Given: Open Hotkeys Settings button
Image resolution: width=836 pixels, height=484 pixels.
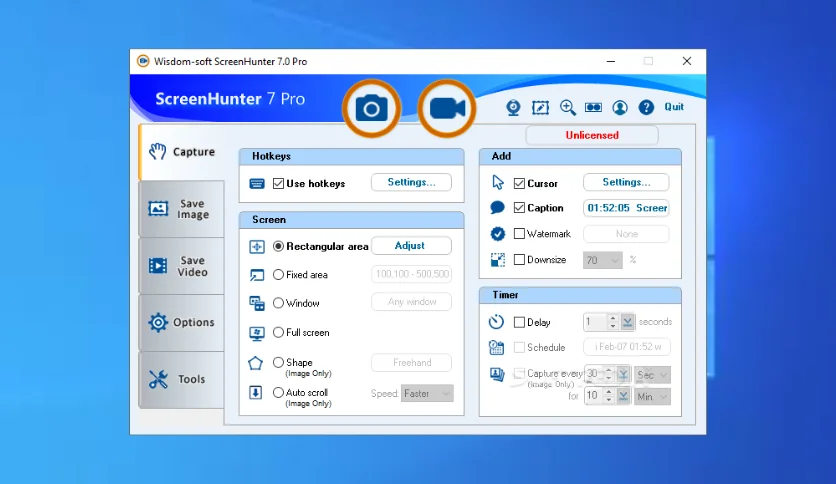Looking at the screenshot, I should click(x=411, y=182).
